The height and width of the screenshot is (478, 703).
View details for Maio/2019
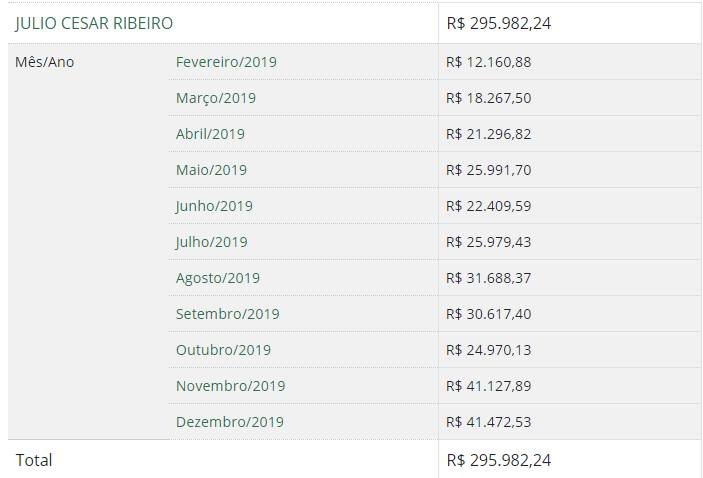point(211,170)
